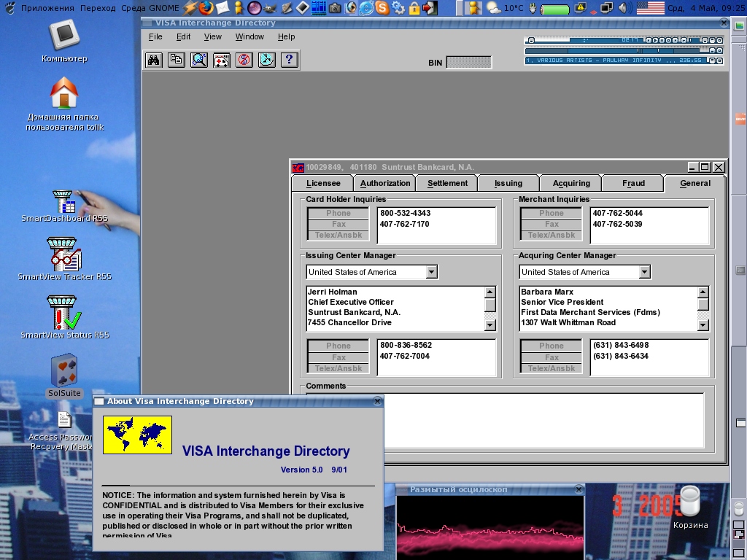Open the Window menu
The image size is (747, 560).
tap(249, 36)
